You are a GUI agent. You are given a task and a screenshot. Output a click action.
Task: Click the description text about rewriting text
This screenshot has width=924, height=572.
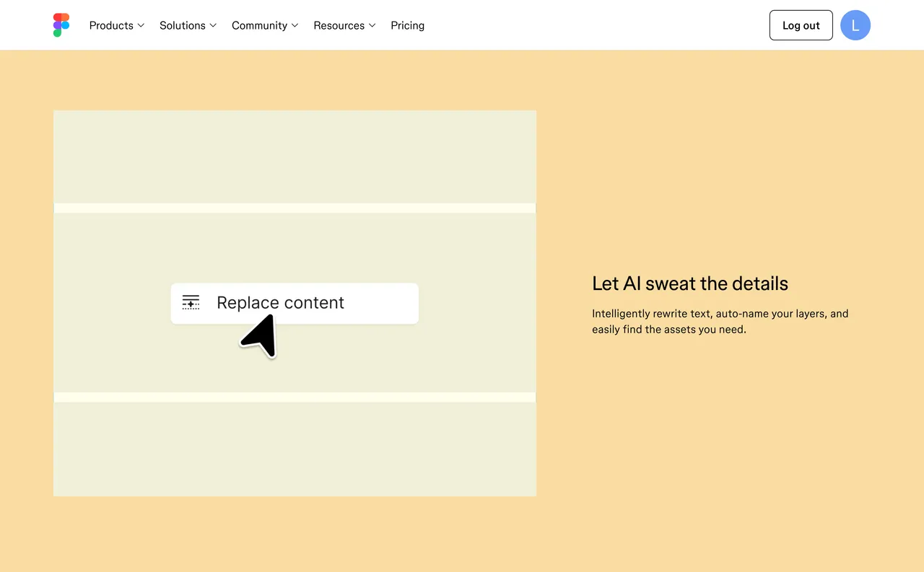click(720, 321)
